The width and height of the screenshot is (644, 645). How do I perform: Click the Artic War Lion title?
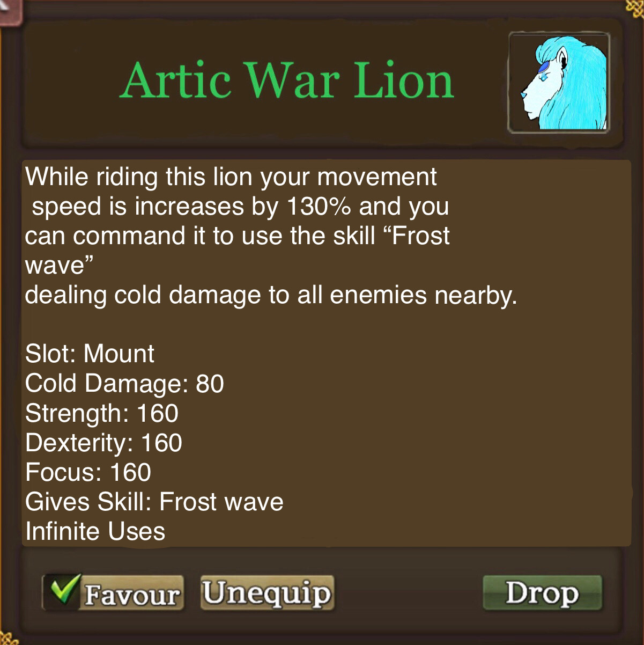[x=287, y=80]
